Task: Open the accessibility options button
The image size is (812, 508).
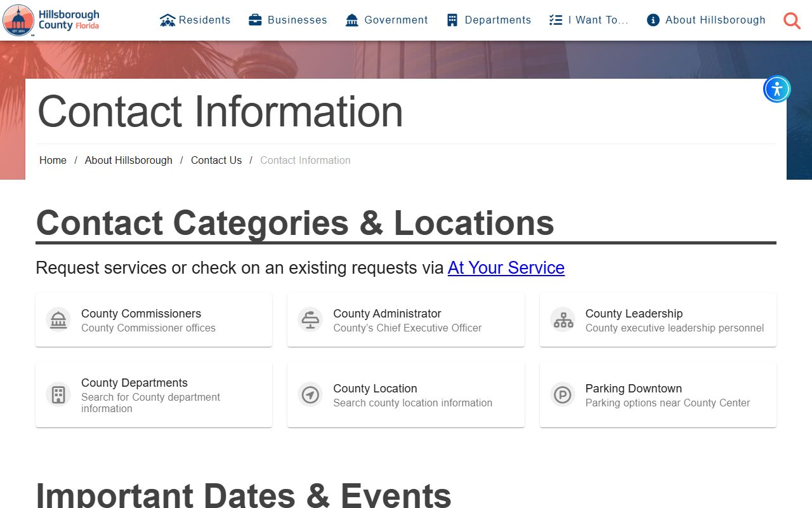Action: click(x=777, y=89)
